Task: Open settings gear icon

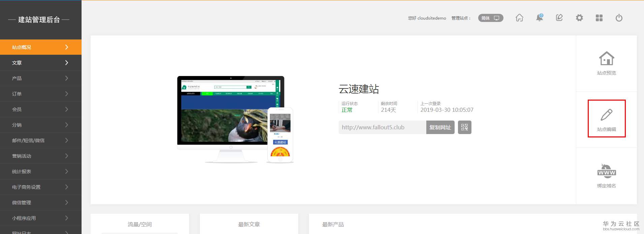Action: (579, 18)
